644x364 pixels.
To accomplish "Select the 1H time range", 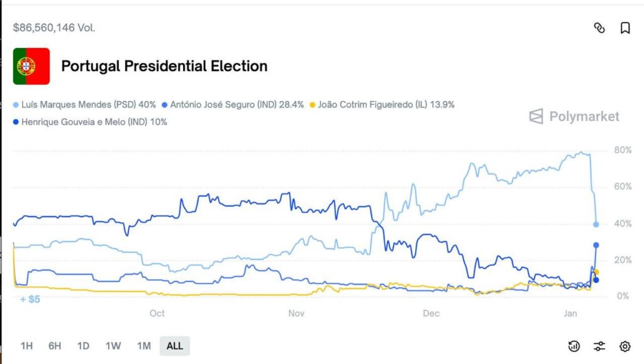I will point(26,346).
